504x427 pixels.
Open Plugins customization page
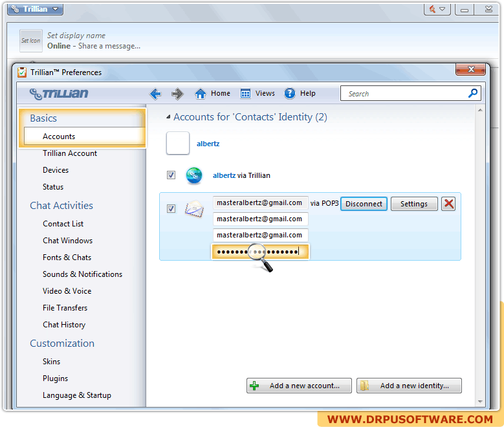click(x=55, y=378)
